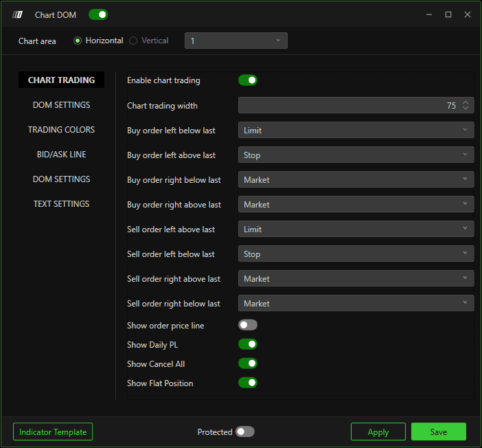Select the Horizontal chart area radio
Screen dimensions: 482x448
click(x=78, y=41)
